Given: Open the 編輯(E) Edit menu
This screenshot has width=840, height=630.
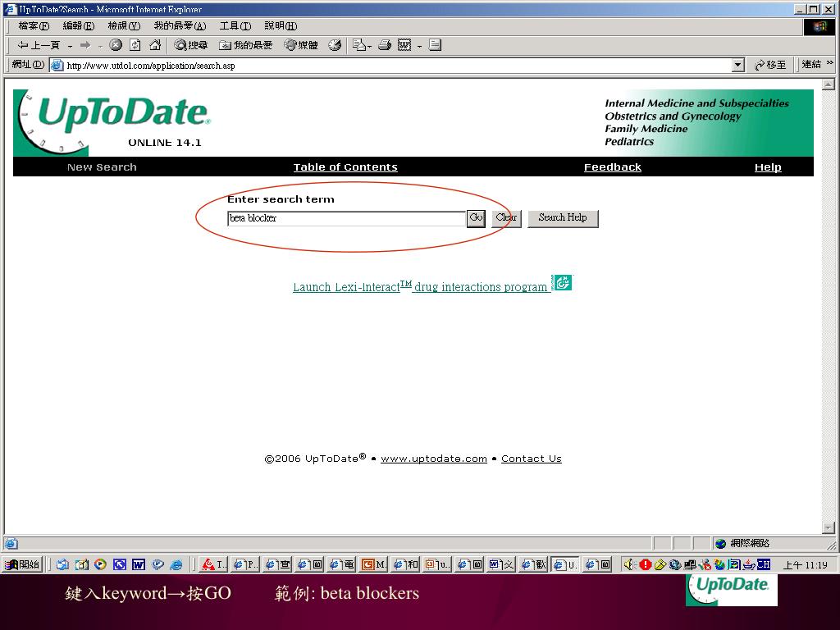Looking at the screenshot, I should pyautogui.click(x=78, y=25).
